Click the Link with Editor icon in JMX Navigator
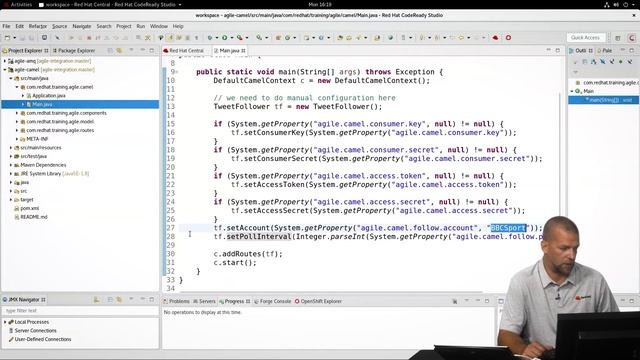 tap(119, 300)
